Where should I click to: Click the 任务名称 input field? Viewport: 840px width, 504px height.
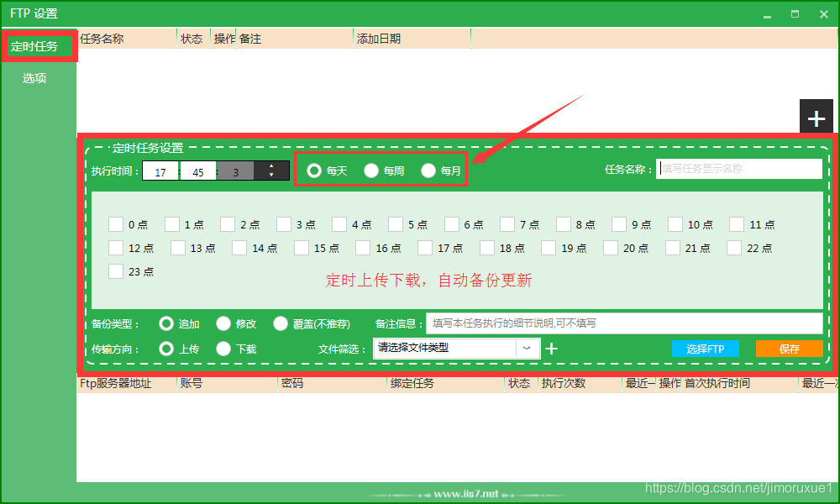[x=739, y=169]
